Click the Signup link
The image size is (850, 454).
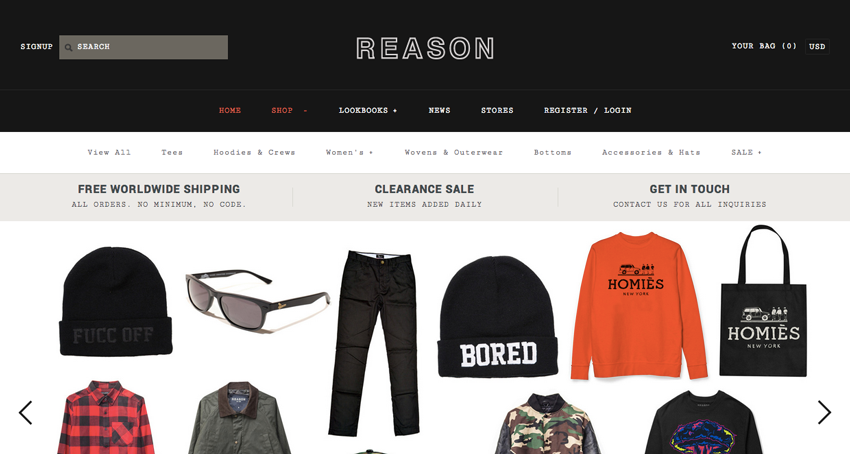pyautogui.click(x=36, y=47)
